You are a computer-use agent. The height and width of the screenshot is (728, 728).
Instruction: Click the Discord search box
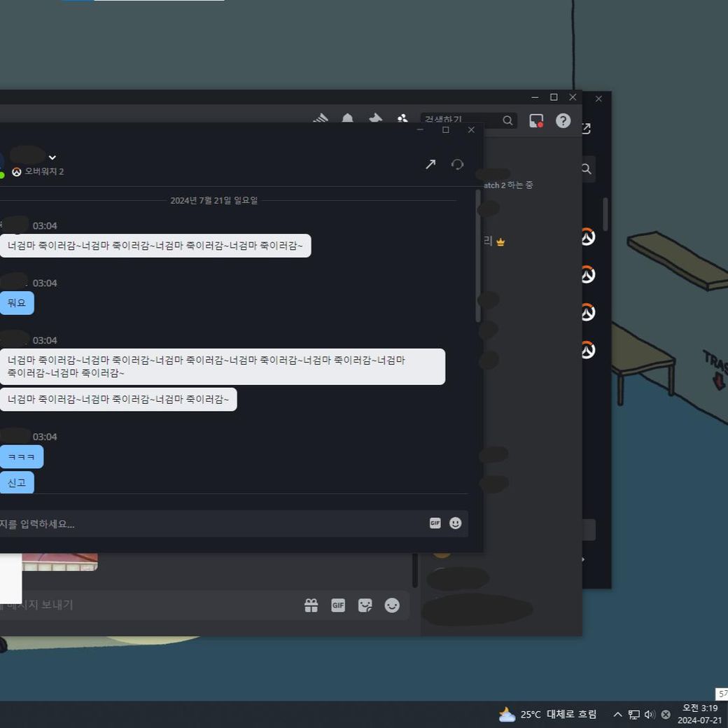(x=462, y=120)
